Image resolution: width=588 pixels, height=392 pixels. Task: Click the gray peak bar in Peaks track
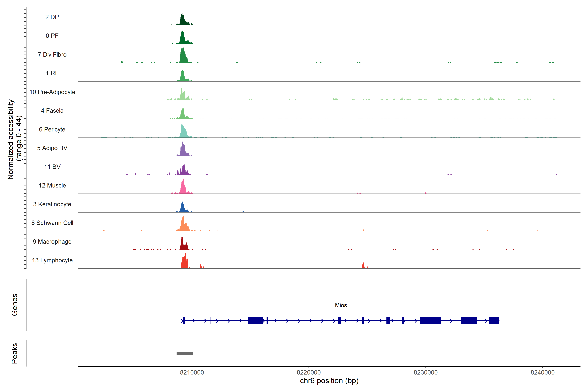click(185, 353)
